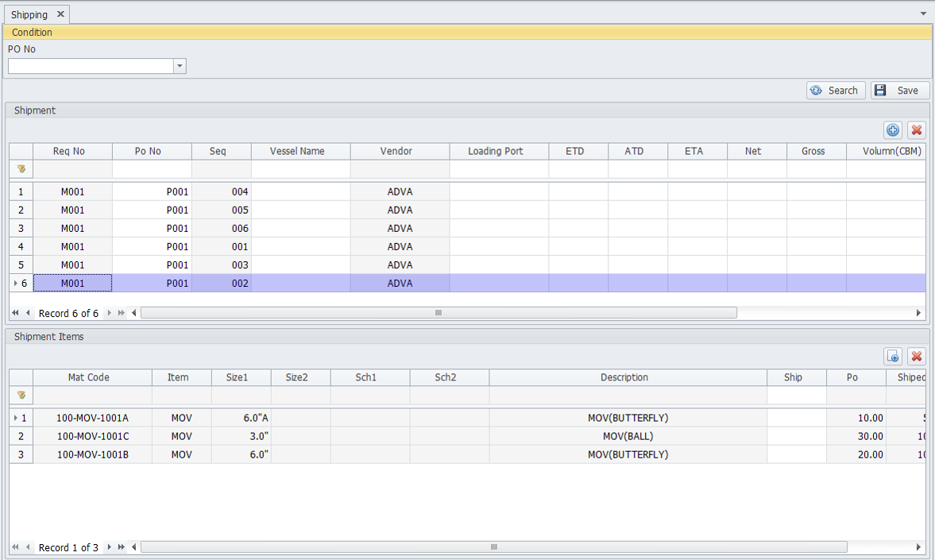Image resolution: width=935 pixels, height=560 pixels.
Task: Click the Shipment Items horizontal scrollbar thumb
Action: (x=493, y=547)
